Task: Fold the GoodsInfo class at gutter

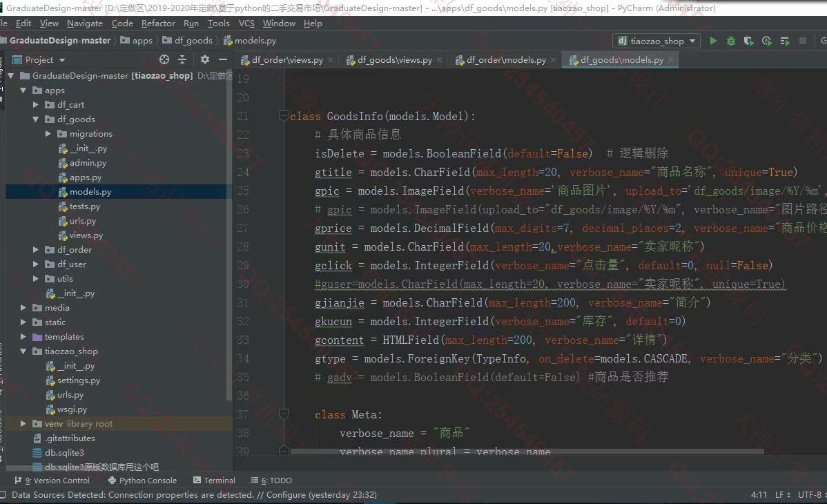Action: 284,115
